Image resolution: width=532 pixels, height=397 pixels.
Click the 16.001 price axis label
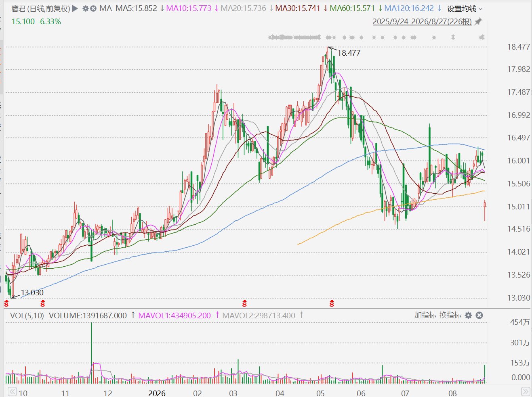point(519,161)
